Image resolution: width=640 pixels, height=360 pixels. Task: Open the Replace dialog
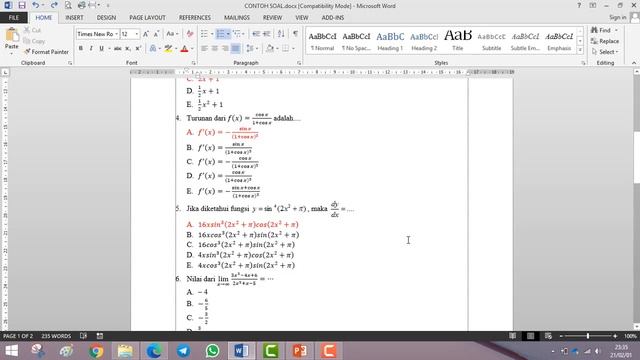(x=605, y=41)
